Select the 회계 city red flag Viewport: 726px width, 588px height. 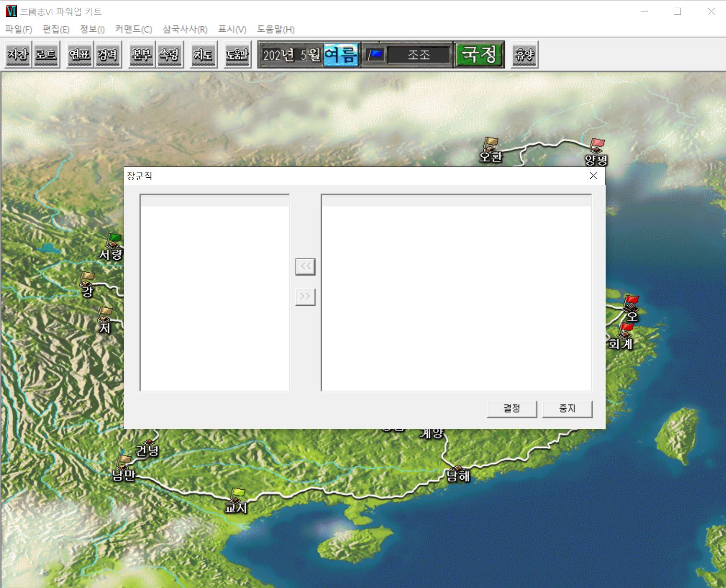click(625, 330)
